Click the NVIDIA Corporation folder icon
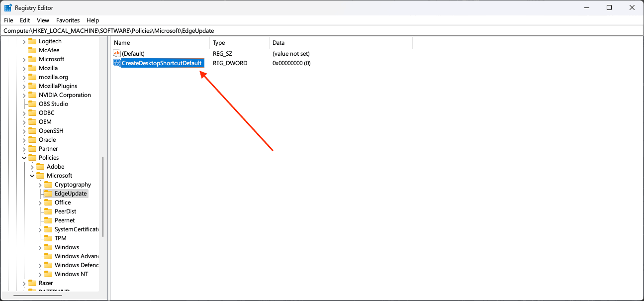Viewport: 644px width, 301px height. (x=32, y=95)
